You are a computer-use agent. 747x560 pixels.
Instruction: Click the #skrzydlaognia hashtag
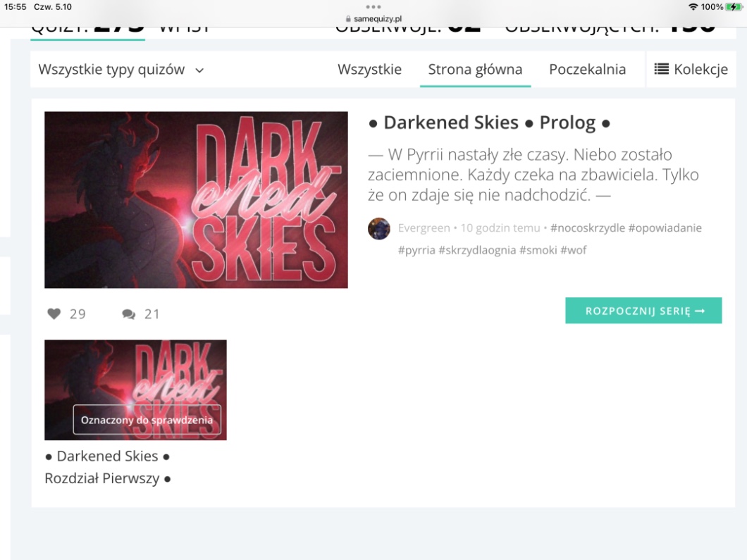[x=476, y=250]
